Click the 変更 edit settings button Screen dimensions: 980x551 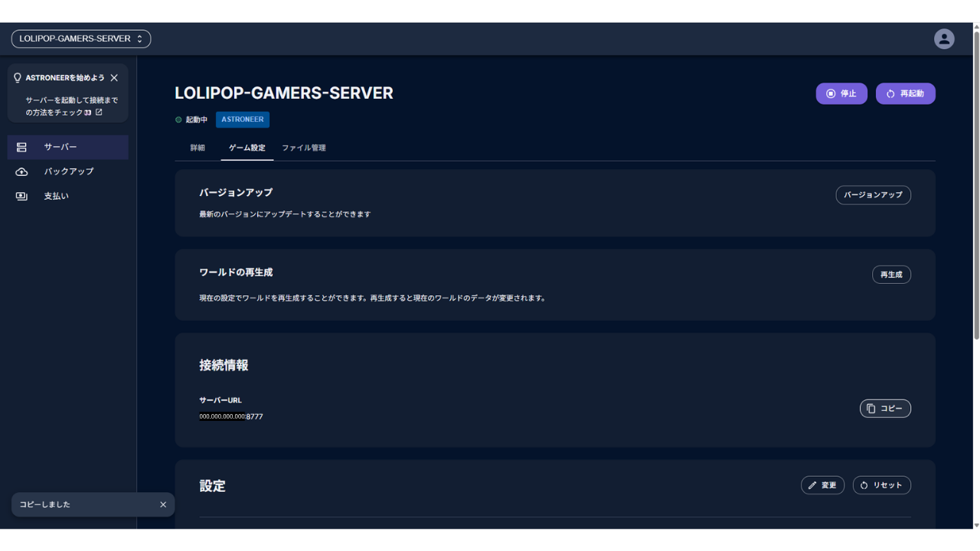822,485
